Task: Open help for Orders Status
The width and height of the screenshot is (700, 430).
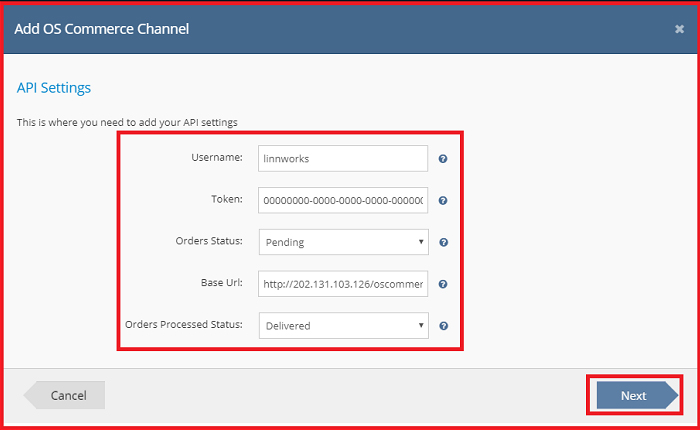Action: [443, 242]
